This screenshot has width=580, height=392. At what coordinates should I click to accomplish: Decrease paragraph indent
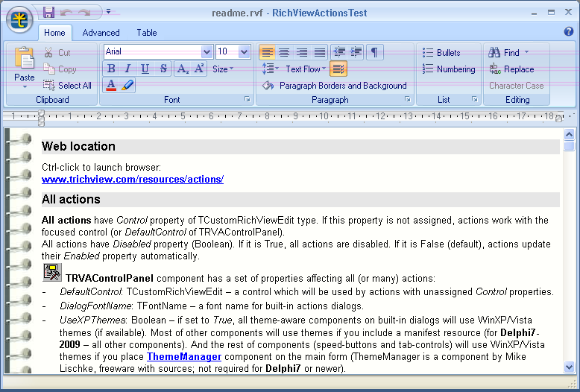click(x=338, y=52)
